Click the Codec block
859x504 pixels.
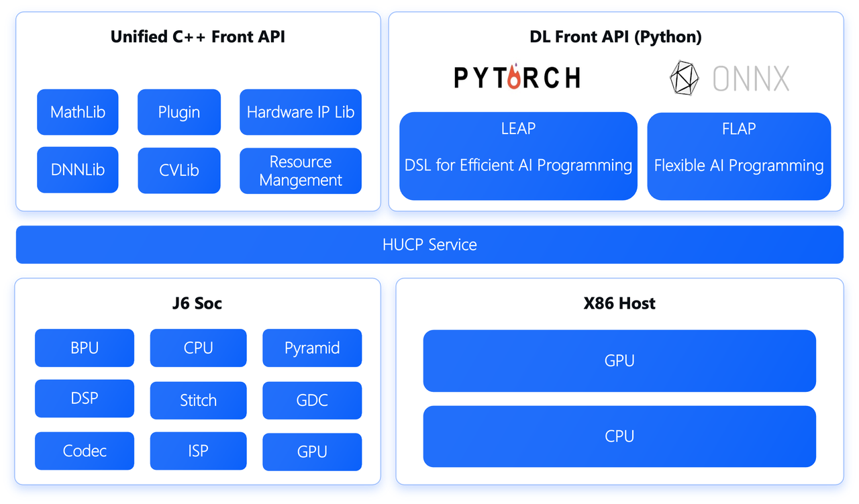click(x=85, y=451)
